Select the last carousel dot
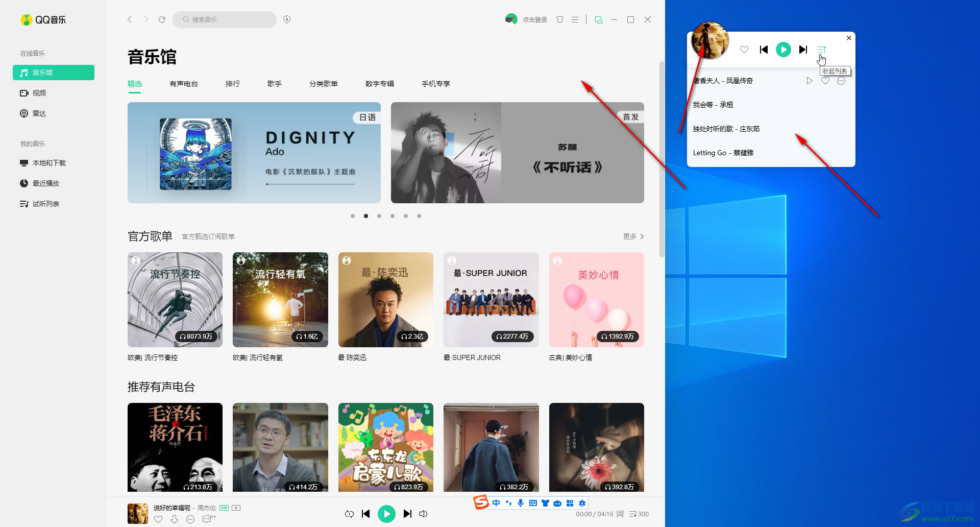Screen dimensions: 980x527 [419, 216]
